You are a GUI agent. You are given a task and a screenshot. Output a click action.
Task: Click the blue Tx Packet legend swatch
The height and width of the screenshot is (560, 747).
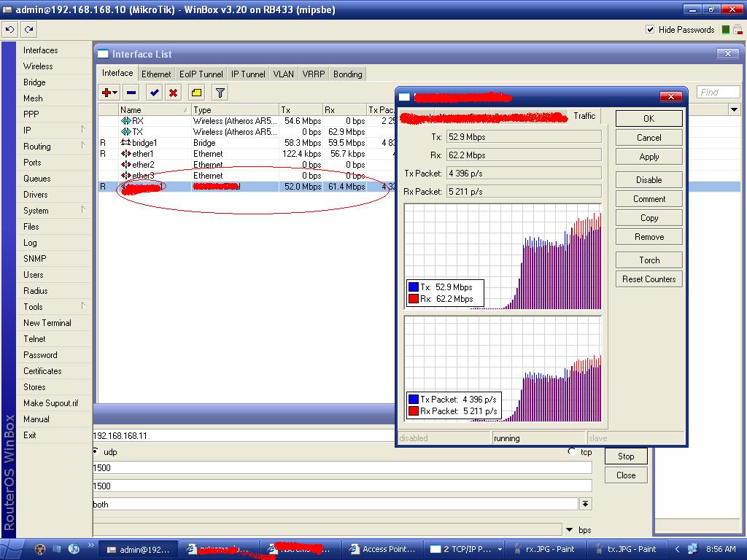pos(414,400)
